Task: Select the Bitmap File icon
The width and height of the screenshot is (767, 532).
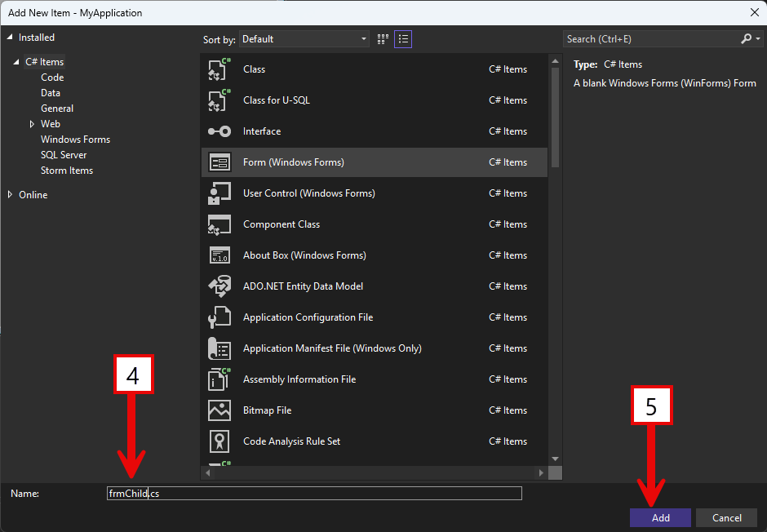Action: [x=219, y=410]
